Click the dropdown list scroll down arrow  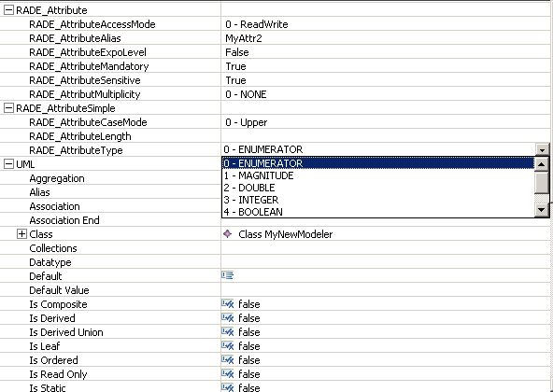point(542,210)
